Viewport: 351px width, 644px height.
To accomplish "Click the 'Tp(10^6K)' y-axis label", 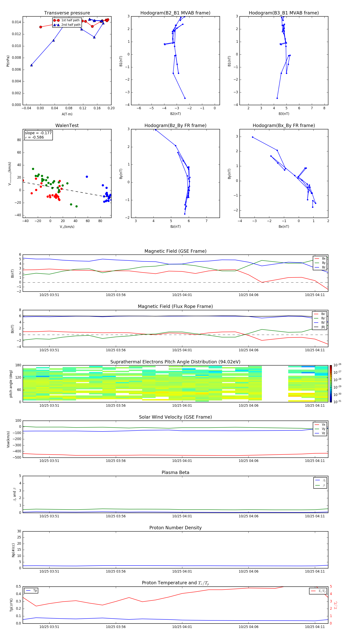I will click(11, 605).
